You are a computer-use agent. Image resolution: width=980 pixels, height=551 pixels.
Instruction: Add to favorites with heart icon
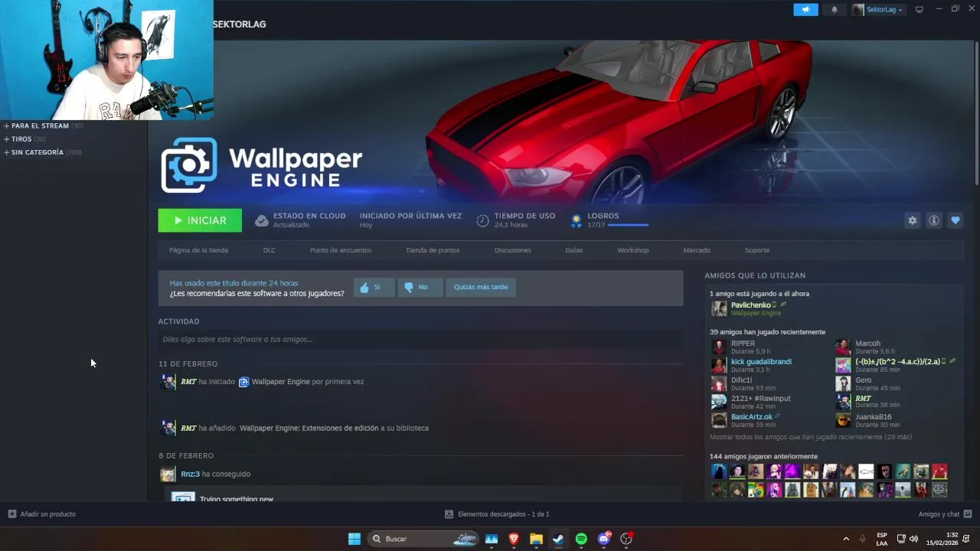pyautogui.click(x=955, y=220)
